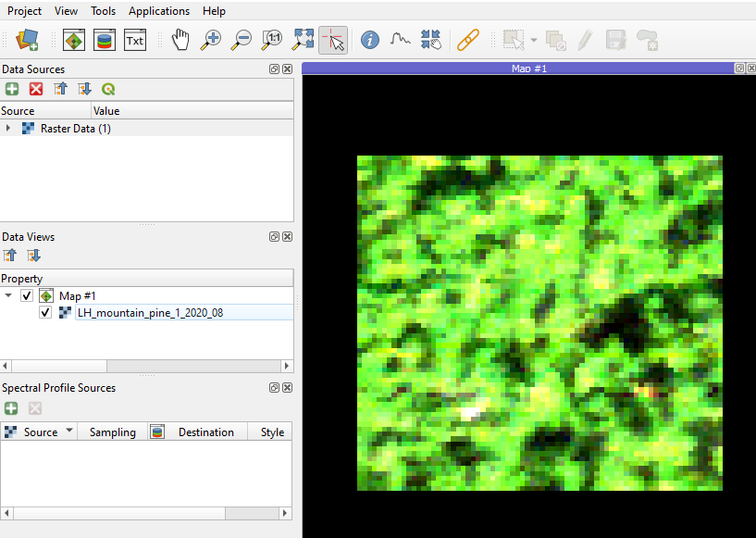Enable the spectral profile identify tool
The width and height of the screenshot is (756, 538).
(x=400, y=40)
